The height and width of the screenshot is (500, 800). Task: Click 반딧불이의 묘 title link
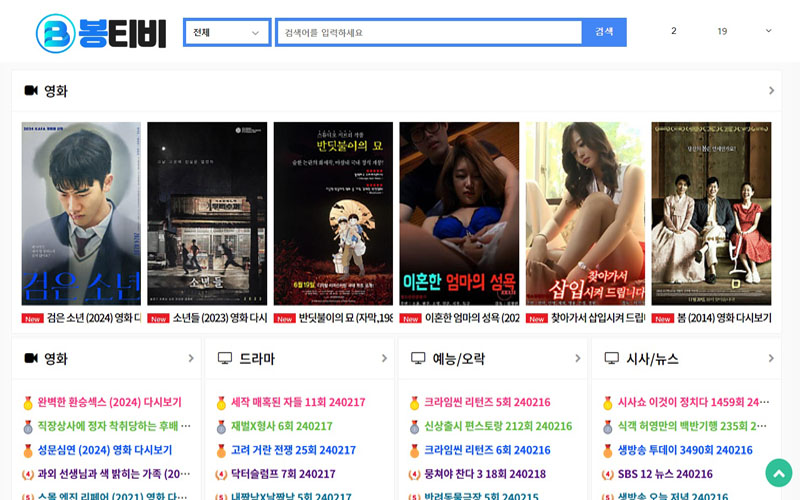345,318
